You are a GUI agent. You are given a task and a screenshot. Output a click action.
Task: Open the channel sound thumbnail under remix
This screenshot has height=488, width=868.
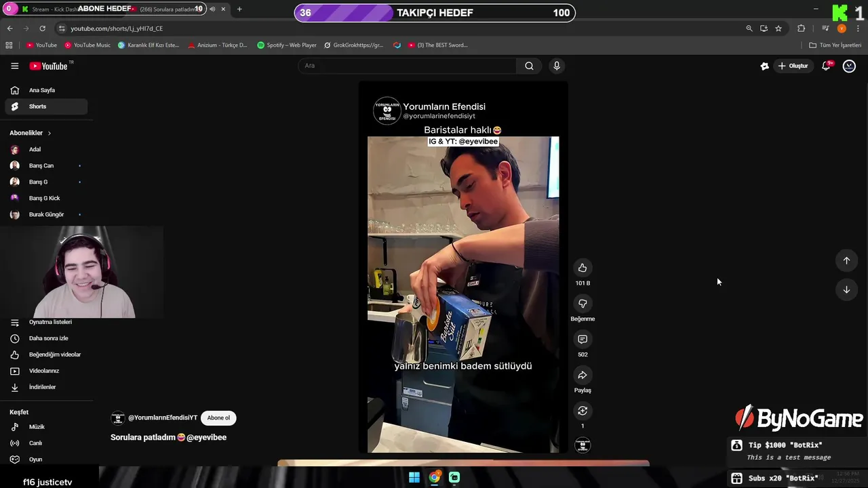583,445
